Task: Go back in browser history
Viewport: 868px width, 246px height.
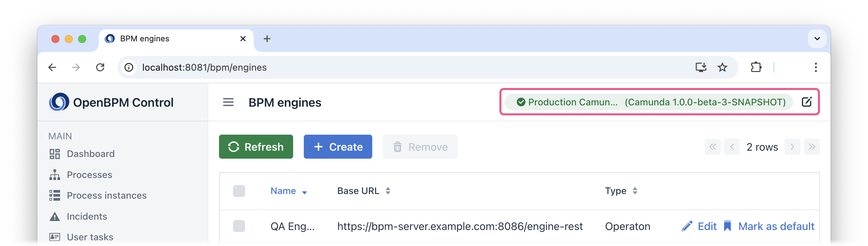Action: click(52, 67)
